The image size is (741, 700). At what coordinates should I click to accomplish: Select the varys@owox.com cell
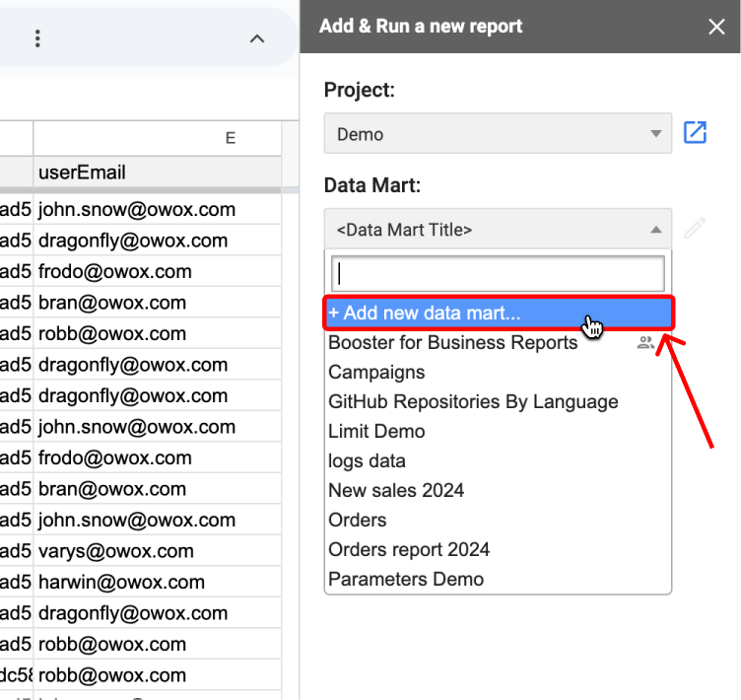coord(158,551)
